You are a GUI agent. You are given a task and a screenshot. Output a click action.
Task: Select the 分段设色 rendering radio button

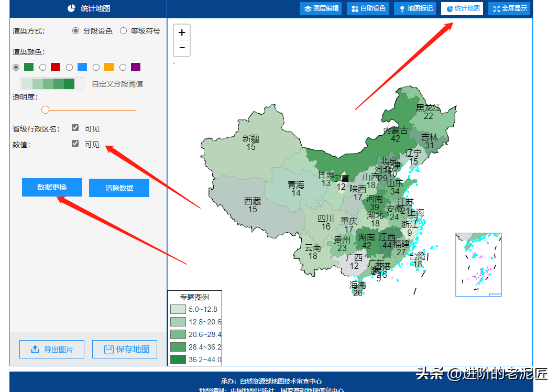pos(76,31)
